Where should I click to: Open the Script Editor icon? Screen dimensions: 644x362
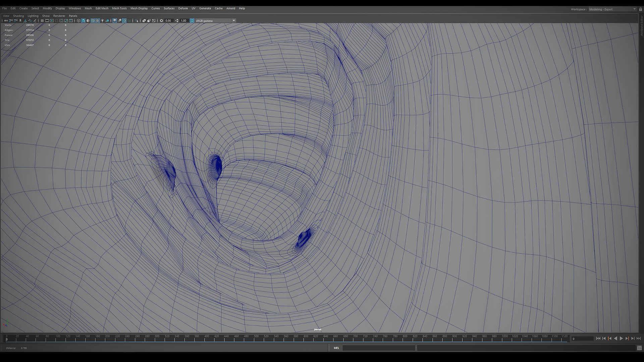point(639,348)
